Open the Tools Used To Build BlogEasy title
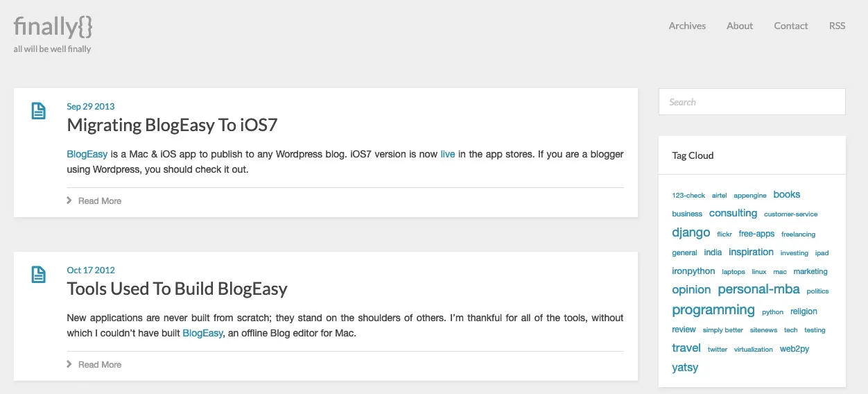Screen dimensions: 868x394 tap(177, 289)
